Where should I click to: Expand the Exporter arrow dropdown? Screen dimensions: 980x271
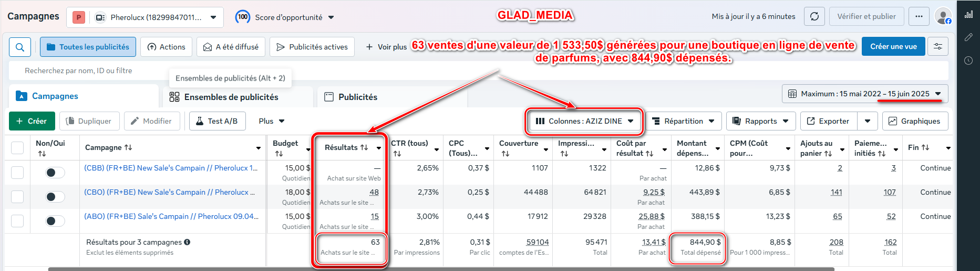coord(868,121)
